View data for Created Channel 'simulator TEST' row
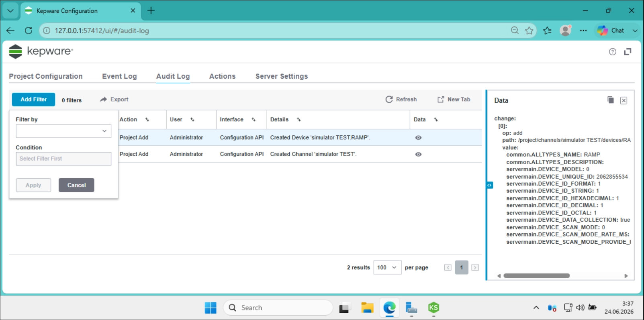The height and width of the screenshot is (320, 644). (x=418, y=154)
